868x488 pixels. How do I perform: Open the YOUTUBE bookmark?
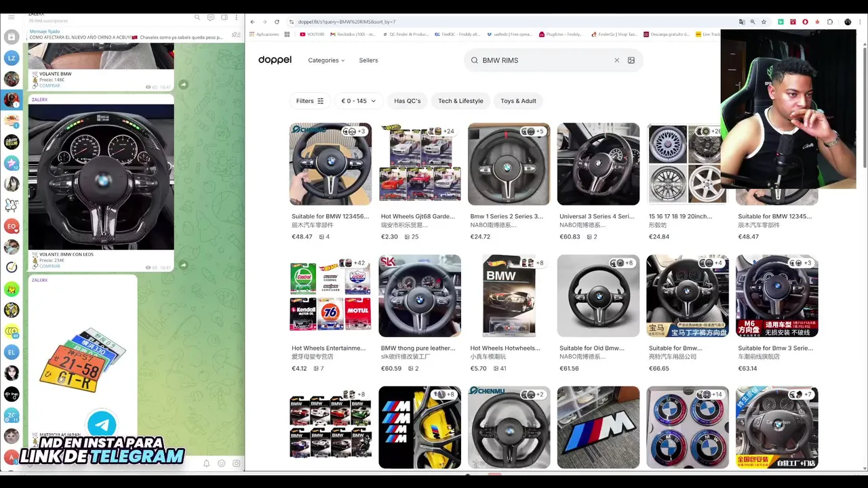pos(312,34)
